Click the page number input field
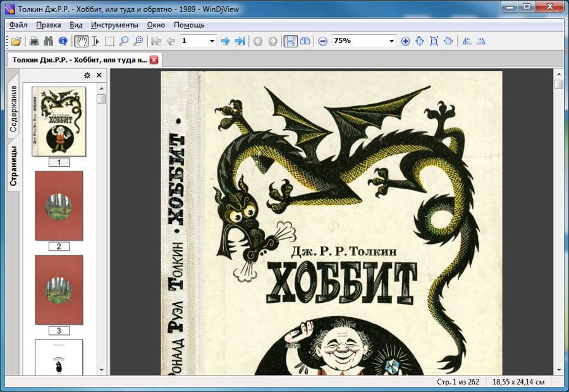Image resolution: width=569 pixels, height=392 pixels. [194, 41]
